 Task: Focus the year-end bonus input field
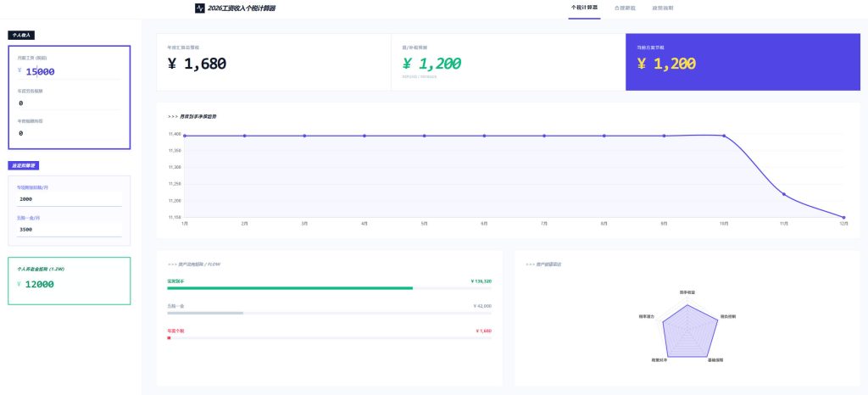click(69, 103)
